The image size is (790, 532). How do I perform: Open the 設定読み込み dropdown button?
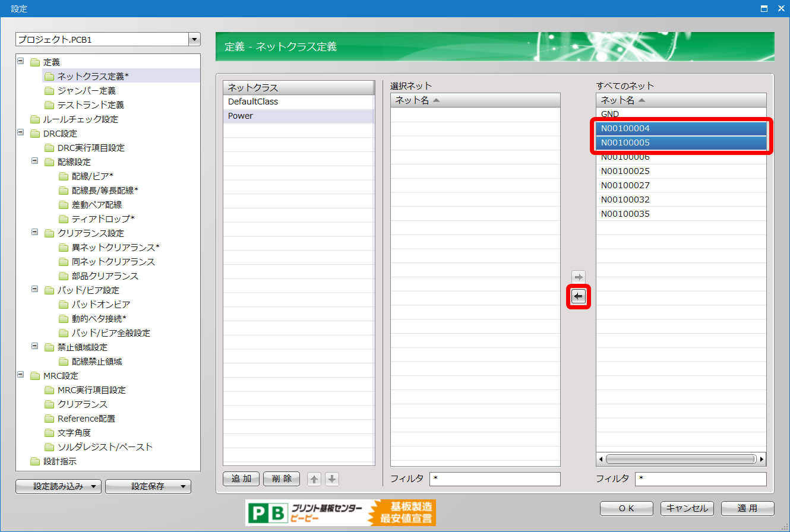pos(58,487)
